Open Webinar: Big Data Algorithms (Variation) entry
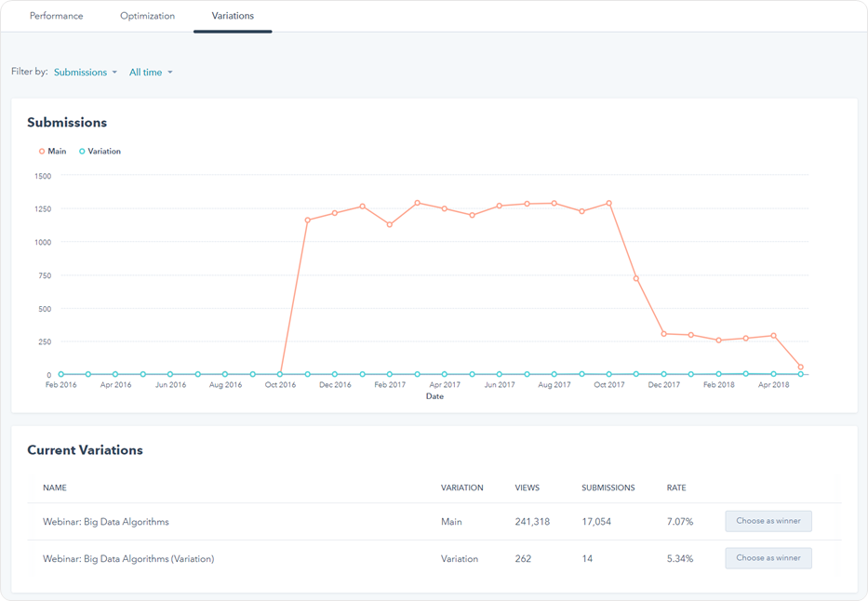This screenshot has width=868, height=601. (x=128, y=559)
